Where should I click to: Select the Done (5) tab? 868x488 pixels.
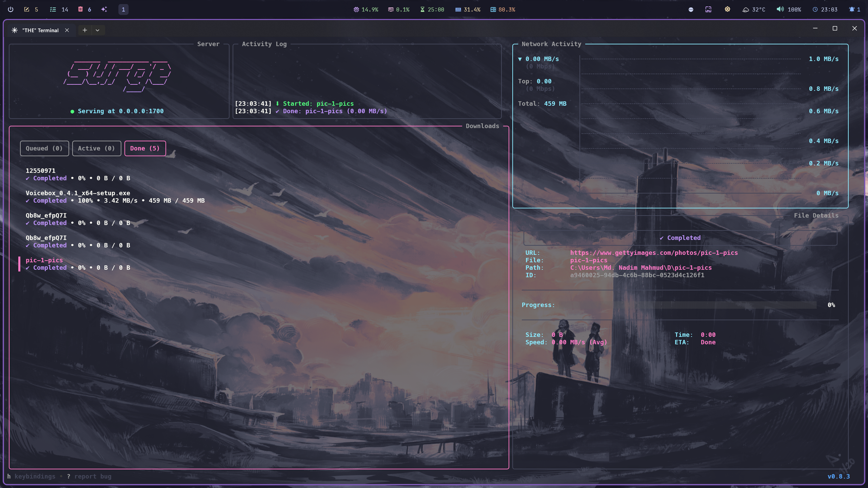pyautogui.click(x=145, y=148)
